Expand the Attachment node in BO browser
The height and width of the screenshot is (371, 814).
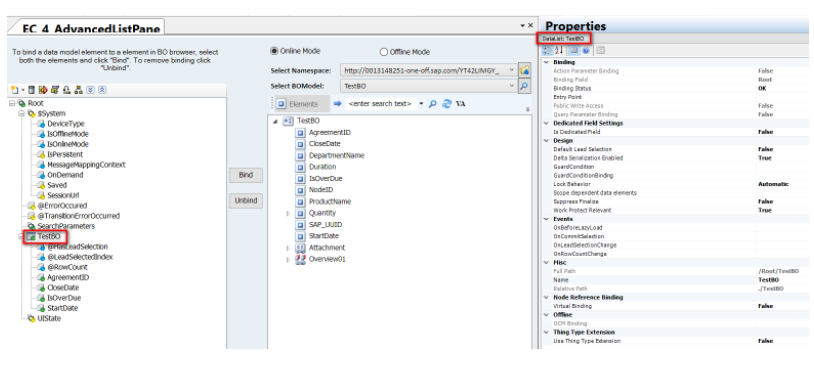[x=289, y=248]
